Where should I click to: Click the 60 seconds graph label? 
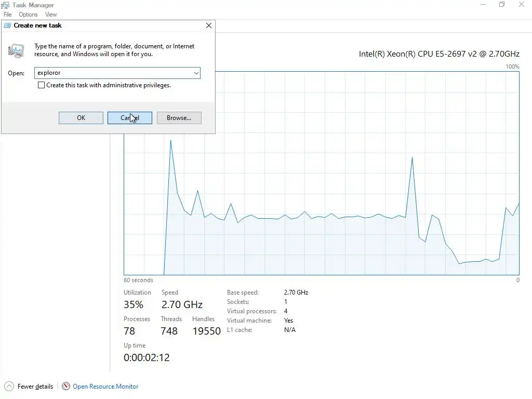click(138, 280)
